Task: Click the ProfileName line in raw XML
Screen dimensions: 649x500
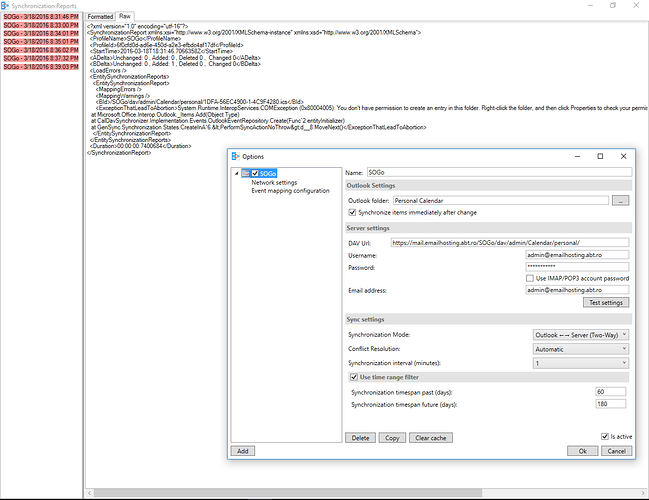Action: point(135,38)
